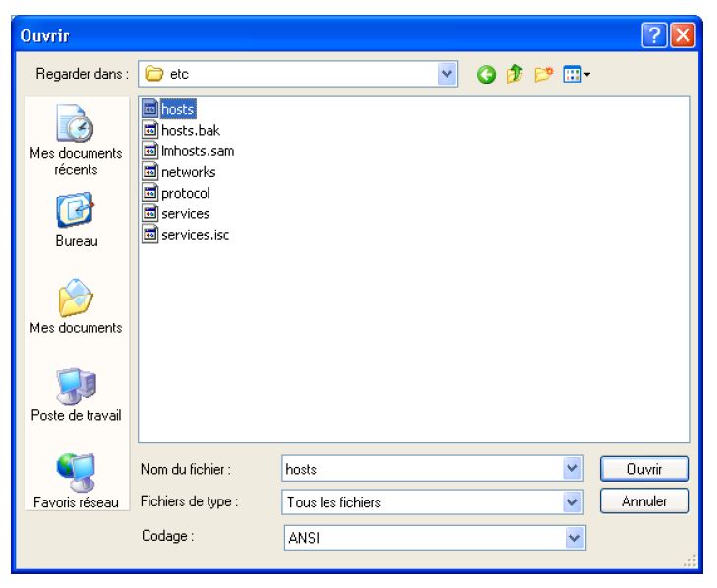Open Favoris réseau in the sidebar
717x588 pixels.
click(x=76, y=481)
